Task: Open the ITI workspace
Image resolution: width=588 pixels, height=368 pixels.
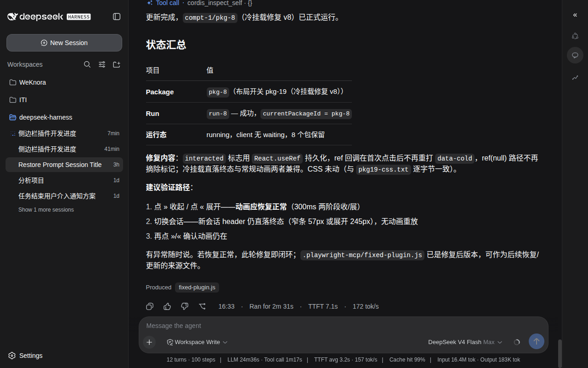Action: (64, 100)
